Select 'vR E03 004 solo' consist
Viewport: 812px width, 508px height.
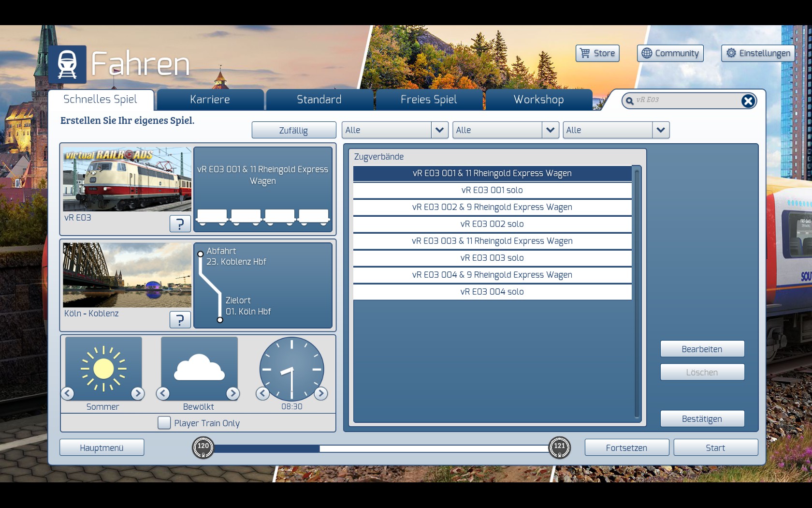[x=493, y=292]
